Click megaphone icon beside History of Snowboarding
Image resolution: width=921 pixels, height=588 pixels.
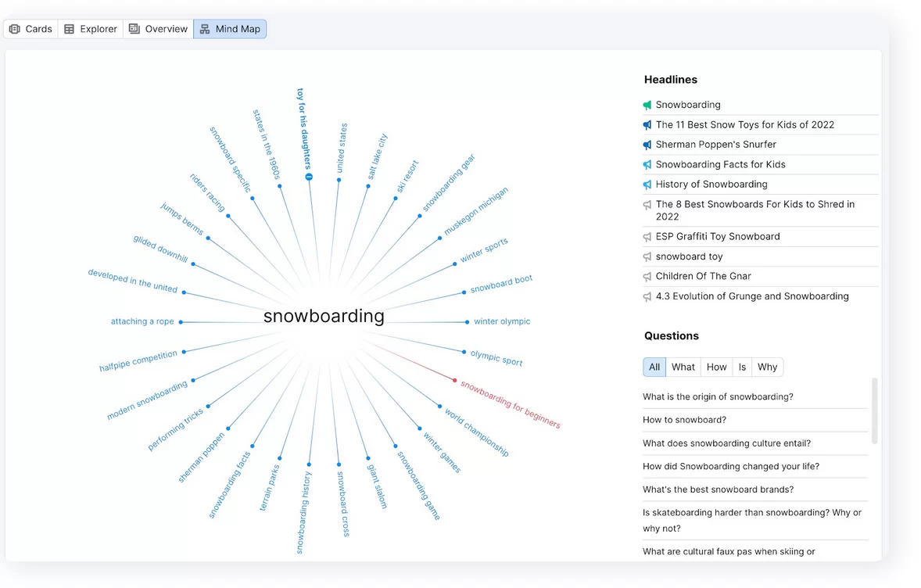(x=647, y=185)
